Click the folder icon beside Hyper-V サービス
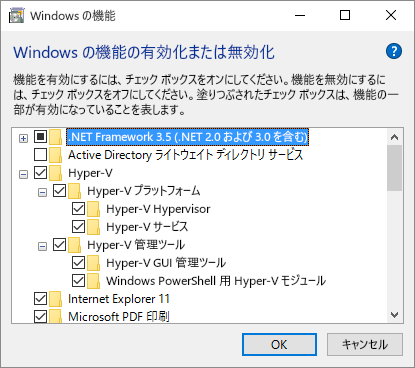This screenshot has height=368, width=415. [94, 227]
